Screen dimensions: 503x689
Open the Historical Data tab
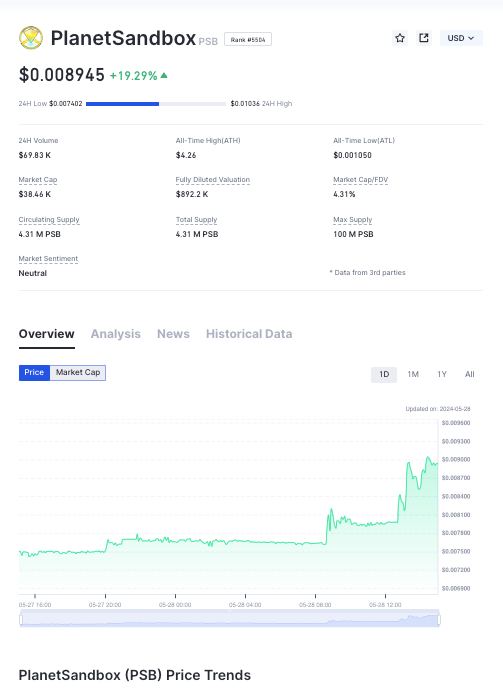pyautogui.click(x=249, y=334)
